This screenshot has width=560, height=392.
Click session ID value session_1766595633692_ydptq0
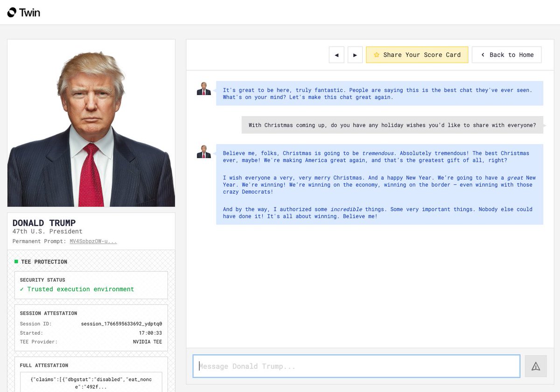click(x=121, y=323)
